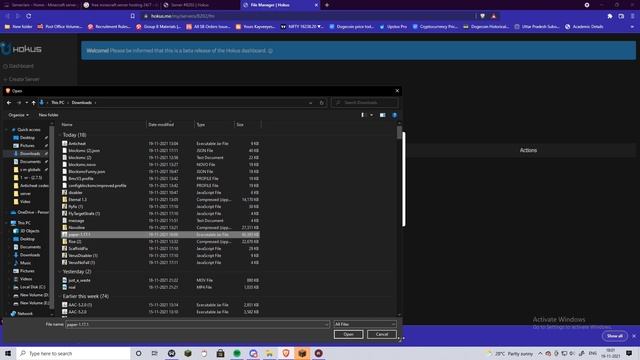The image size is (640, 360).
Task: Refresh the Downloads folder listing
Action: 322,103
